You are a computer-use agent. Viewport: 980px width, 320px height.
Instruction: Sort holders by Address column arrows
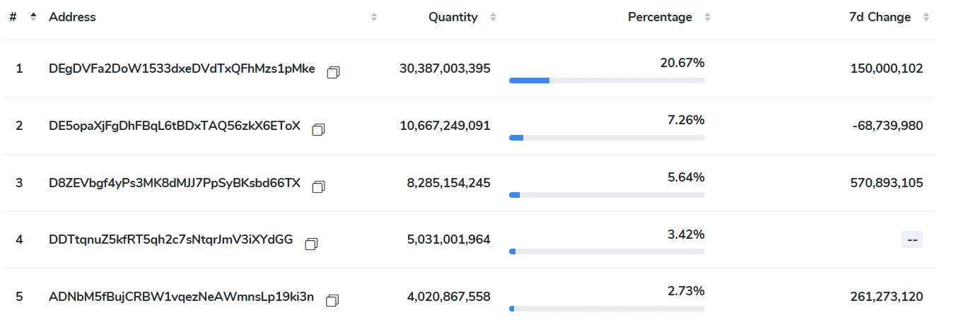374,17
